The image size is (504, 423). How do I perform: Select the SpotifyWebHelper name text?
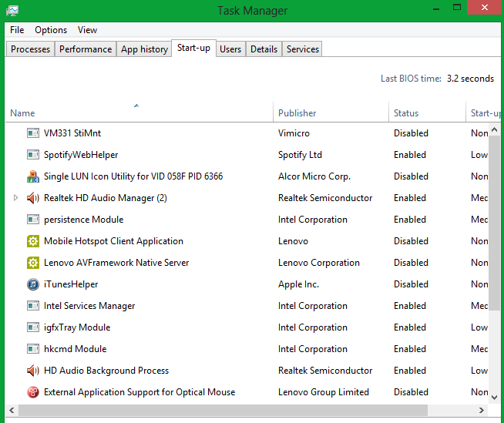pyautogui.click(x=81, y=155)
